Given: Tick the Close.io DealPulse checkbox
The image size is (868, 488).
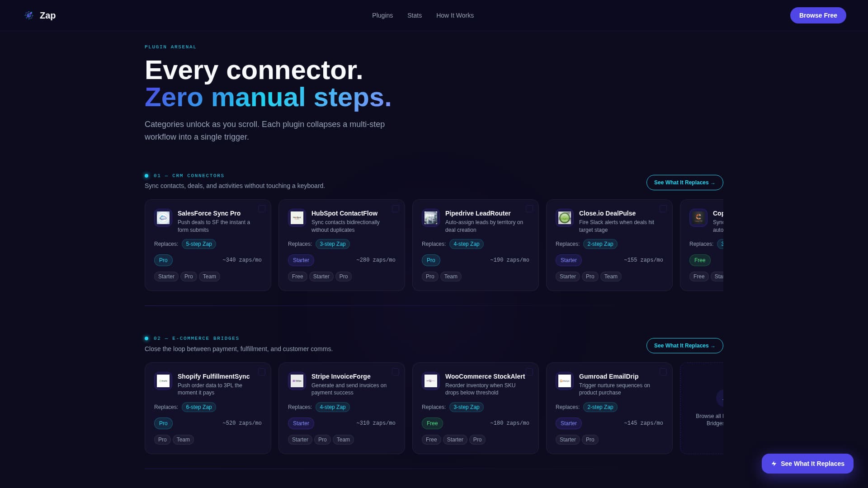Looking at the screenshot, I should click(663, 209).
